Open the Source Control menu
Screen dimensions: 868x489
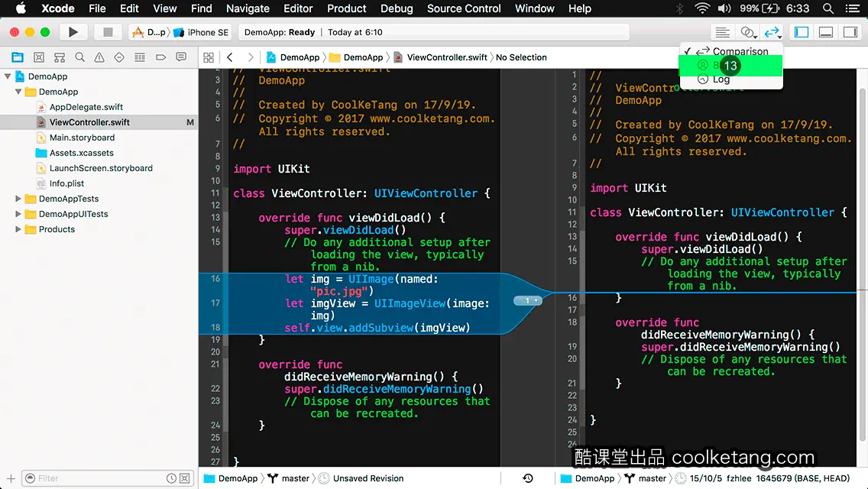[463, 8]
